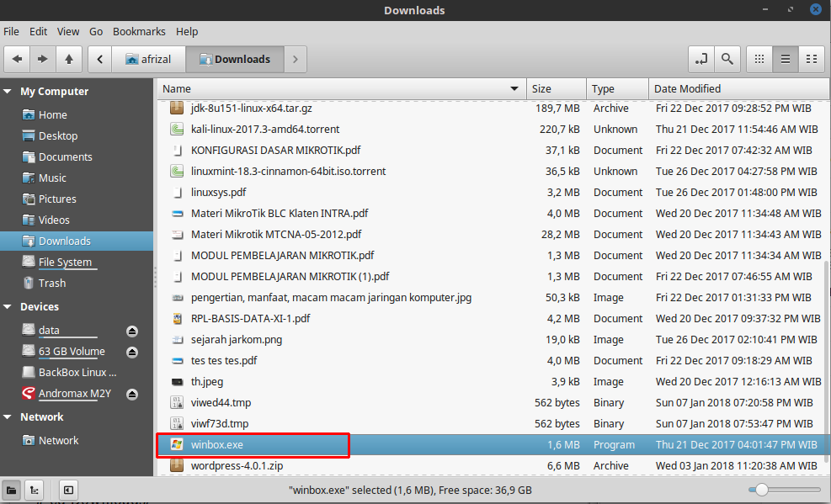Hide the sidebar using the status bar button

click(x=68, y=491)
